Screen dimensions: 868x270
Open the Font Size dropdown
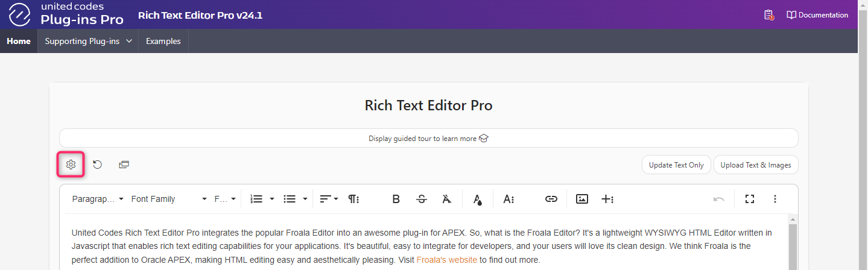[225, 199]
